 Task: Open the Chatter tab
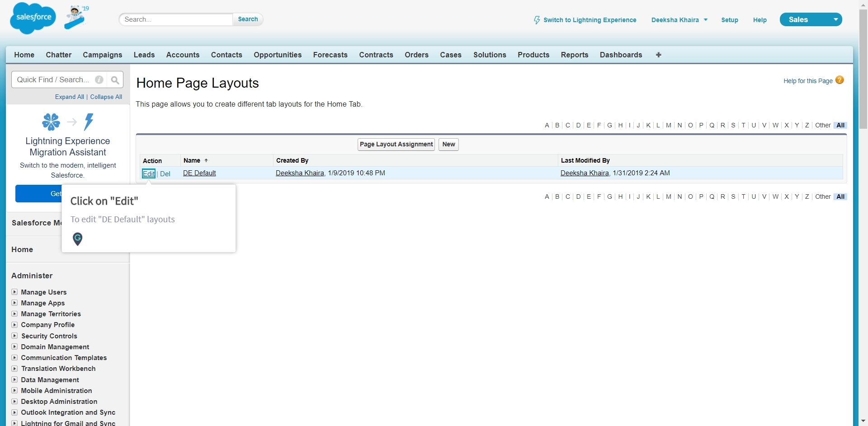point(59,55)
